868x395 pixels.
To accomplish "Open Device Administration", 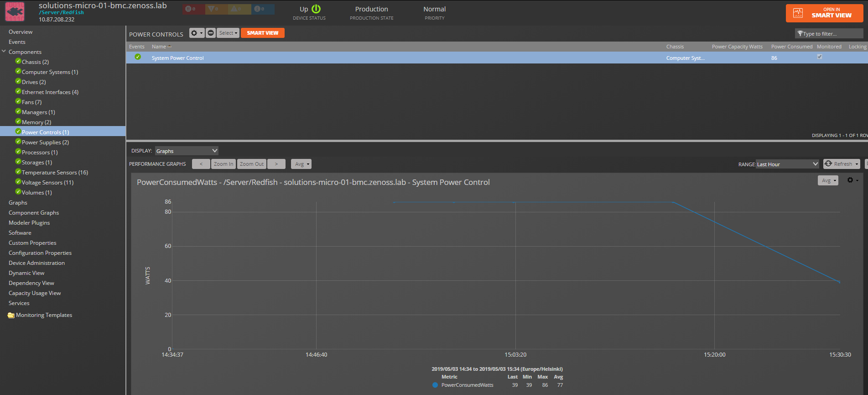I will coord(36,263).
